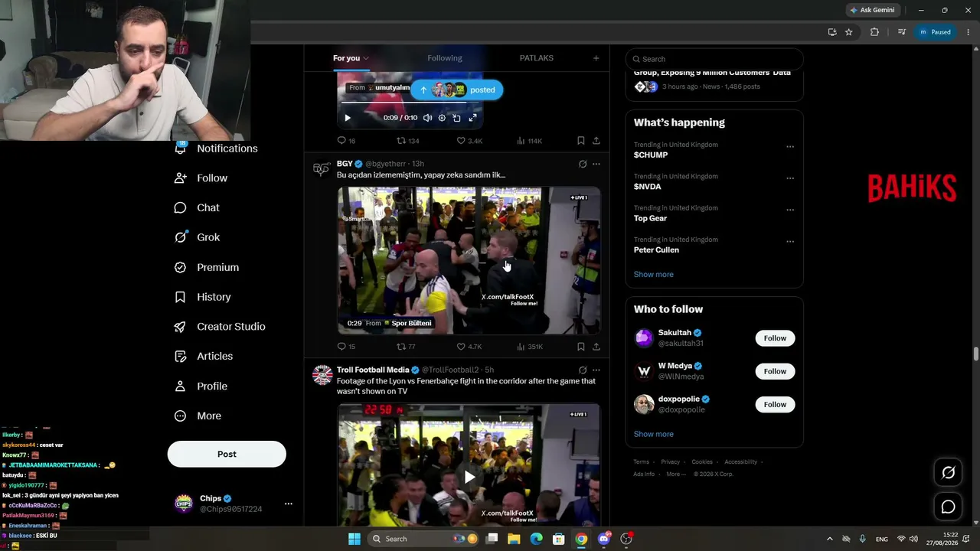Reply to the top post with 16 replies
This screenshot has height=551, width=980.
(341, 141)
